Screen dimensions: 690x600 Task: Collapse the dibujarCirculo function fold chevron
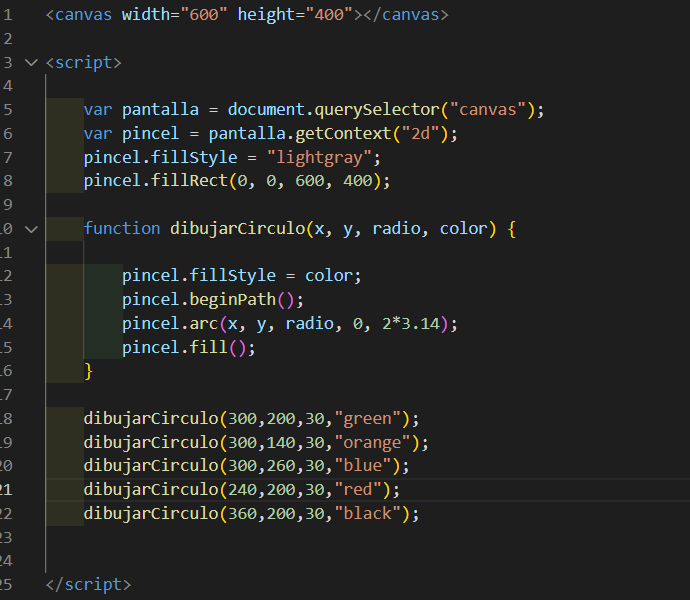click(x=31, y=229)
